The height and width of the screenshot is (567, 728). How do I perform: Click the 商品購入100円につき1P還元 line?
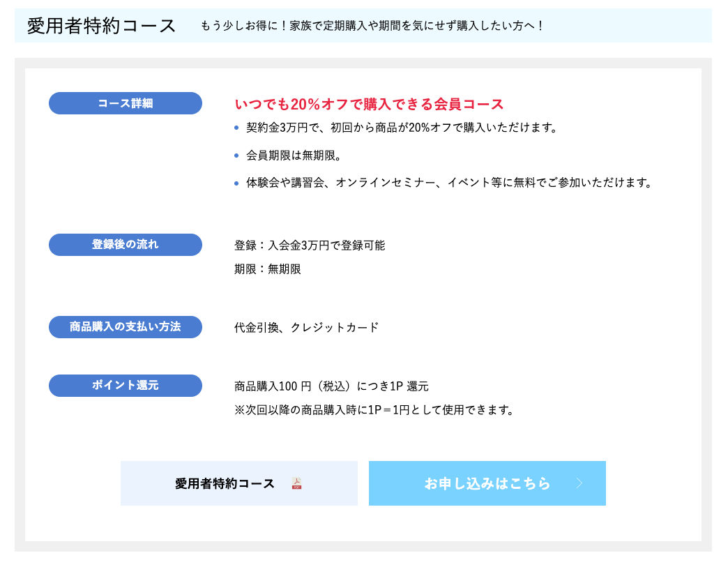click(331, 386)
